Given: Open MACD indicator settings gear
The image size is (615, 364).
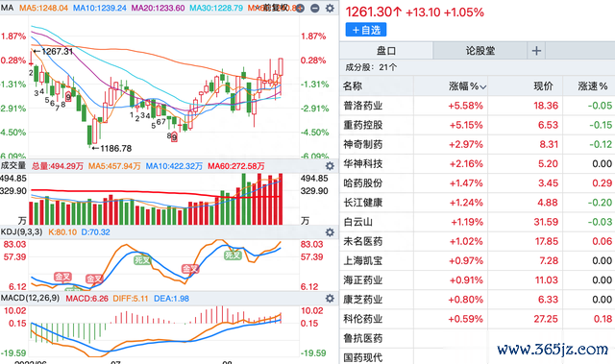Looking at the screenshot, I should (330, 299).
